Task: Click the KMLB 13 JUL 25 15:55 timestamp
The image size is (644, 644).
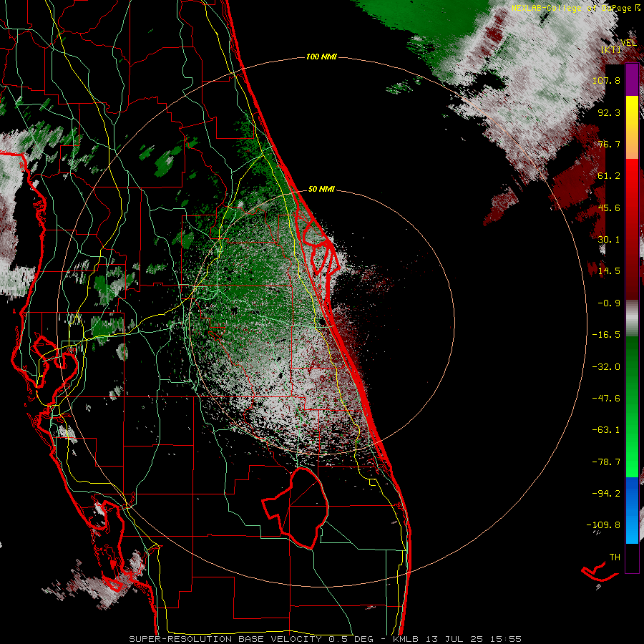Action: (457, 639)
